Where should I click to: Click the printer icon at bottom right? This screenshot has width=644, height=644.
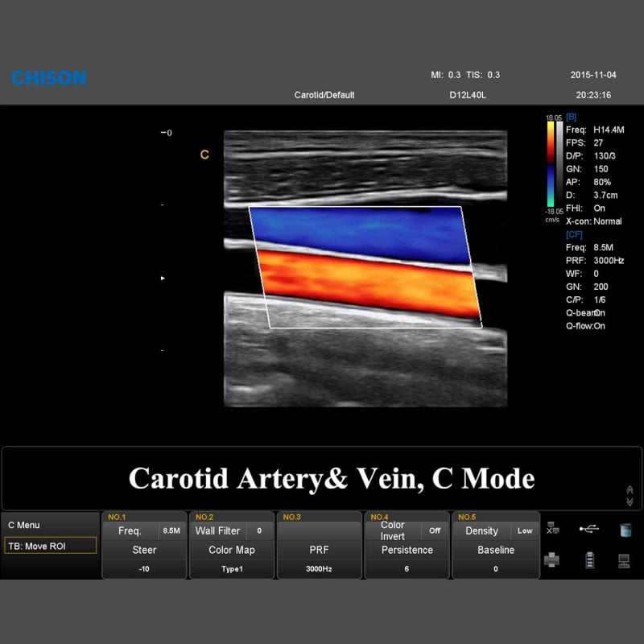(x=552, y=559)
